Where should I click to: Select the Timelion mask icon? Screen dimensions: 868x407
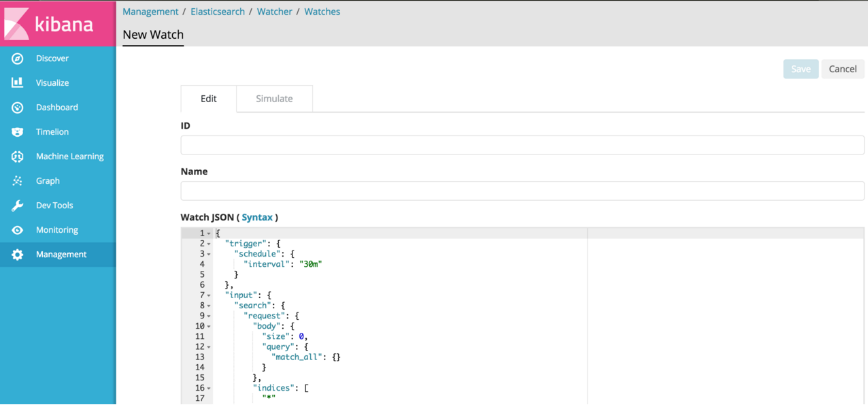pos(18,132)
